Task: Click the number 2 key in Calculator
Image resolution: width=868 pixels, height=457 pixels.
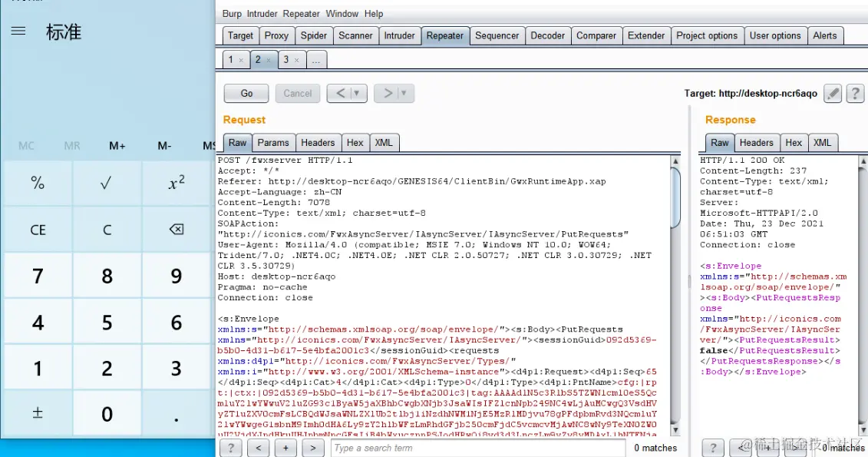Action: (106, 368)
